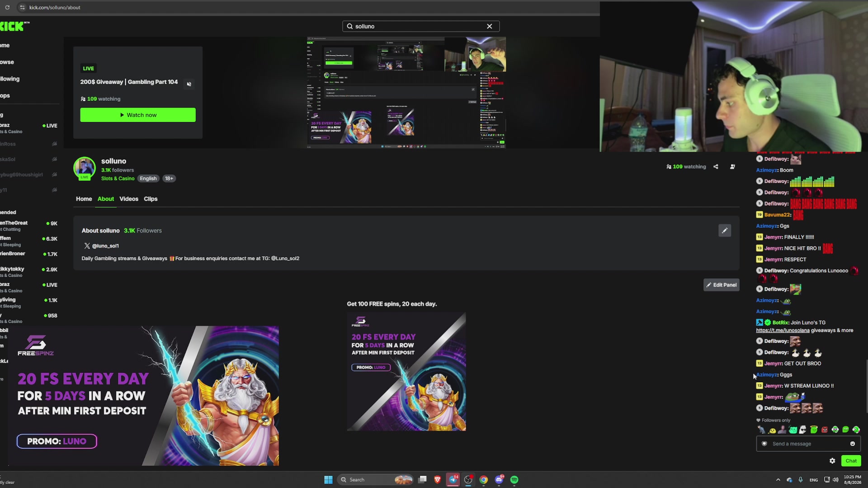Open the small FreeSpinz promo panel
The height and width of the screenshot is (488, 868).
tap(406, 371)
